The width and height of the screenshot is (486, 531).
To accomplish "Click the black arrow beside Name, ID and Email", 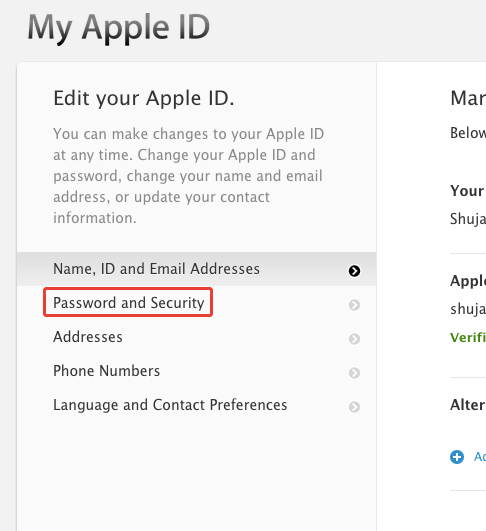I will click(354, 271).
